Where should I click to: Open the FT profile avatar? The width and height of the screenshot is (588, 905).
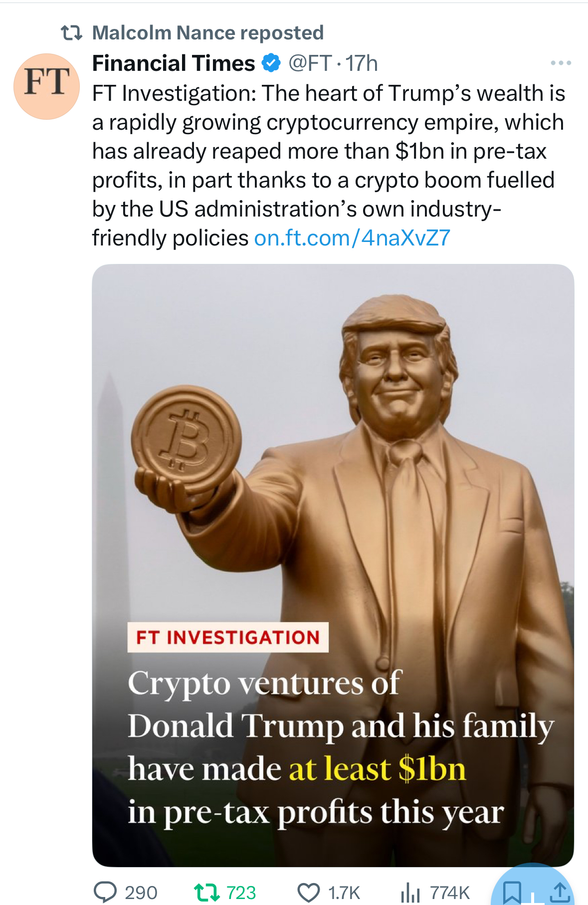(x=46, y=86)
